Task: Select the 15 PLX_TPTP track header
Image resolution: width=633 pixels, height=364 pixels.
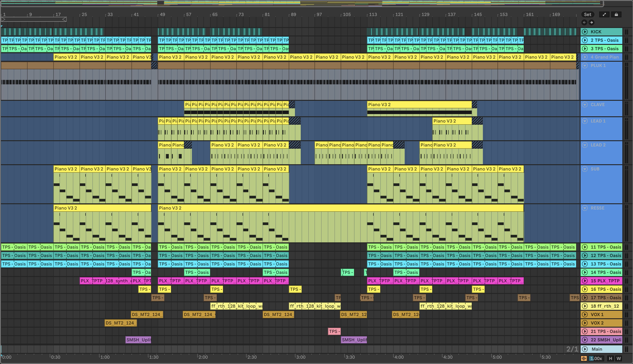Action: pos(605,281)
